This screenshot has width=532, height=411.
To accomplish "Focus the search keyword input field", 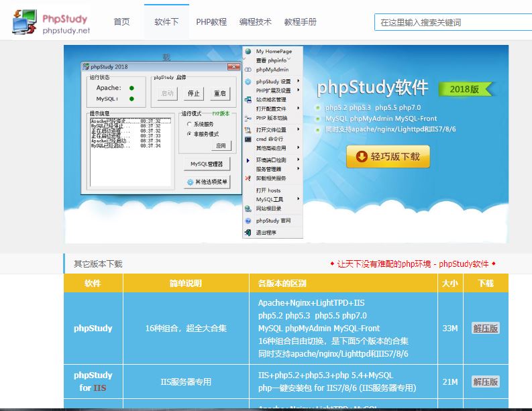I will (449, 22).
